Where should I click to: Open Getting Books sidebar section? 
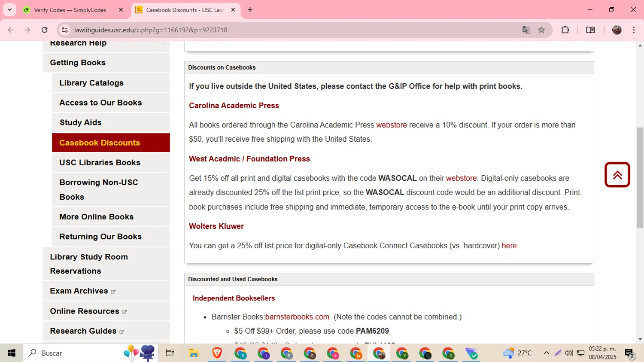tap(106, 63)
